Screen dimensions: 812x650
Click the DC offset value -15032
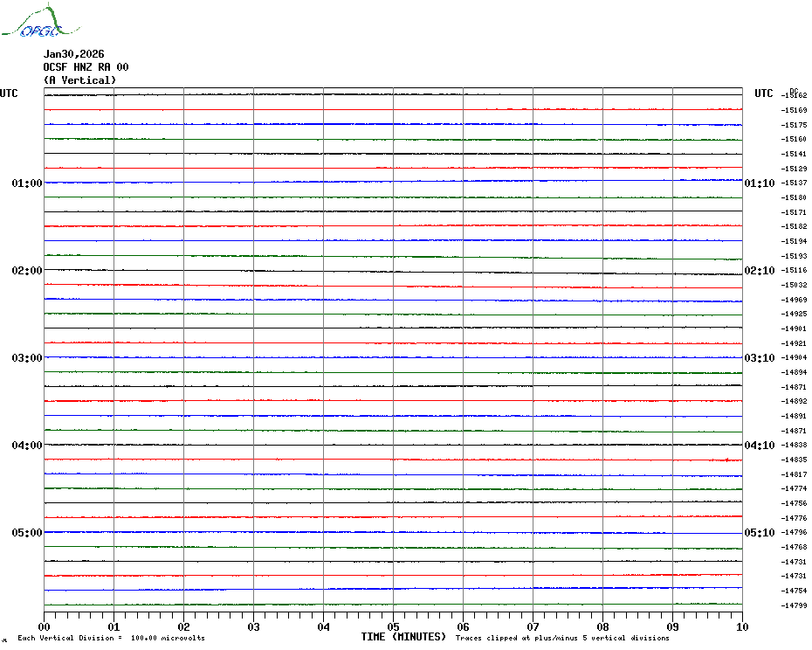point(795,285)
